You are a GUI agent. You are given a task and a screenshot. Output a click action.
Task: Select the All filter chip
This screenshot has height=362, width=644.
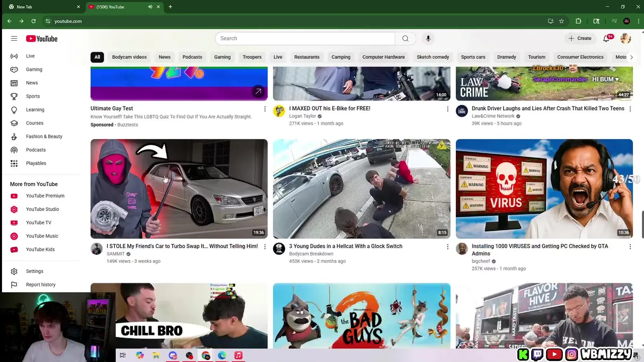(x=97, y=57)
